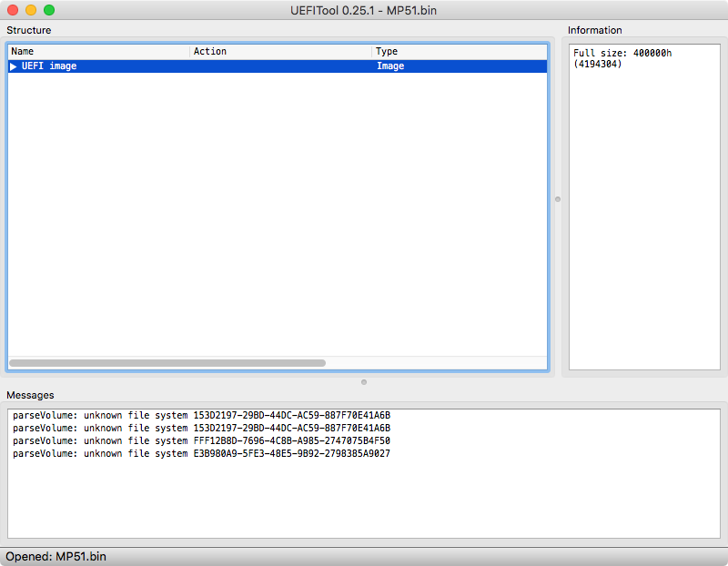The image size is (728, 566).
Task: Select the FFF12B8D-7696 parseVolume message
Action: (x=201, y=440)
